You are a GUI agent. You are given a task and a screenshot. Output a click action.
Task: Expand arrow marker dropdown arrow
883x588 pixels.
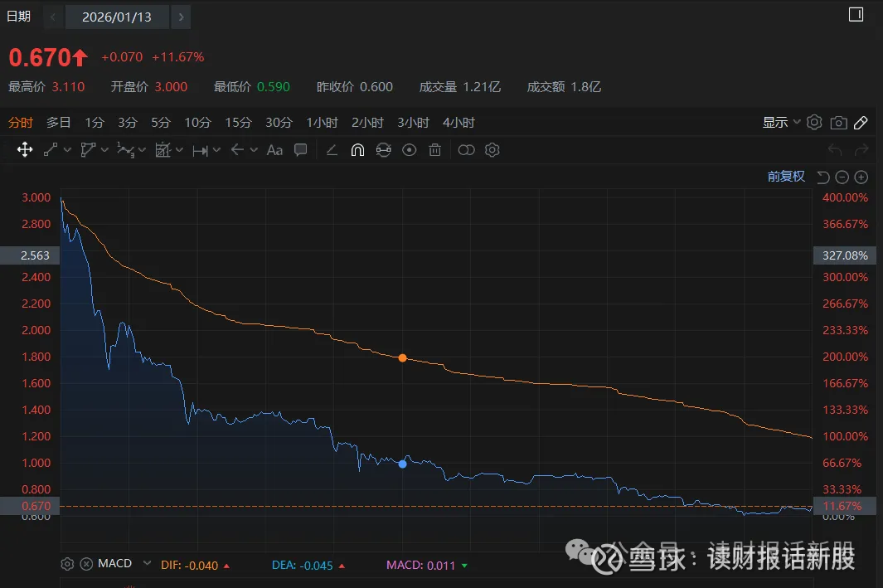[x=254, y=150]
